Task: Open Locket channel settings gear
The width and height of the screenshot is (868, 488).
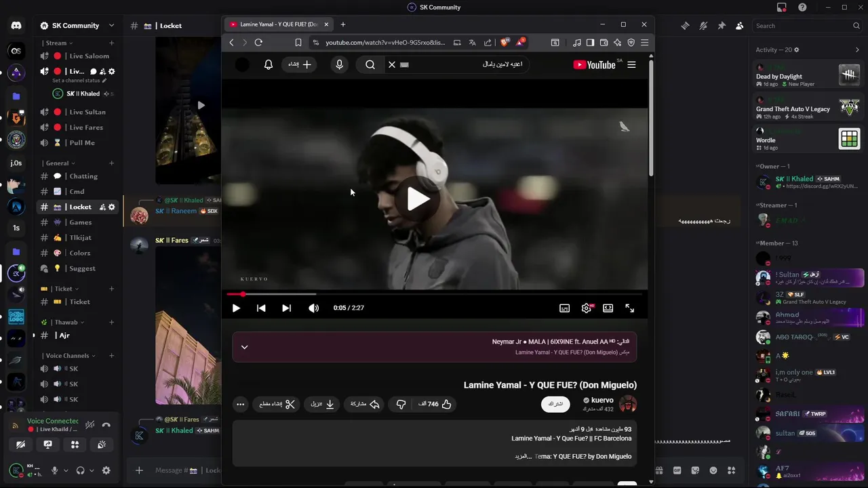Action: 112,207
